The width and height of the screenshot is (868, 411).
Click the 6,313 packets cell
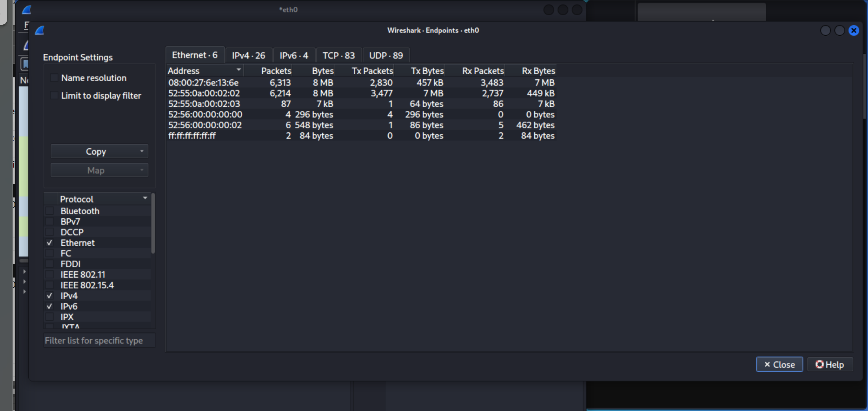[x=280, y=82]
